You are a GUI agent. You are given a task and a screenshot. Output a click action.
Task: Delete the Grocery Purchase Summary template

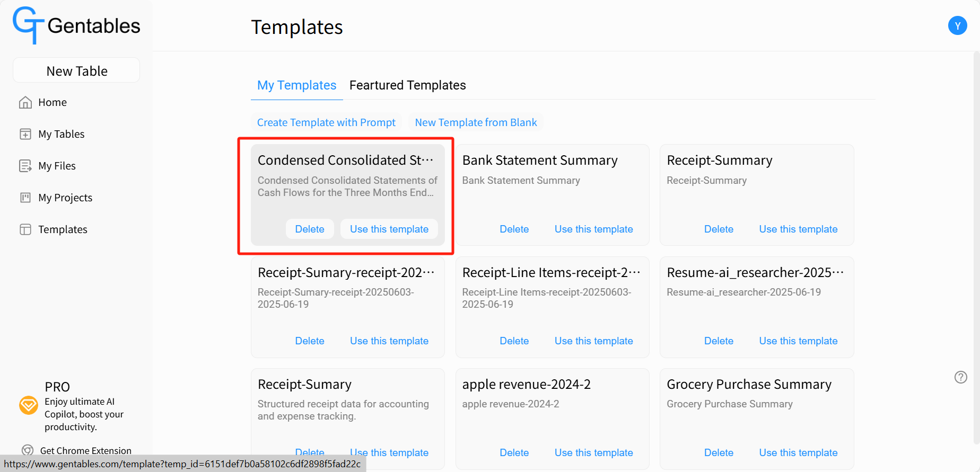719,452
